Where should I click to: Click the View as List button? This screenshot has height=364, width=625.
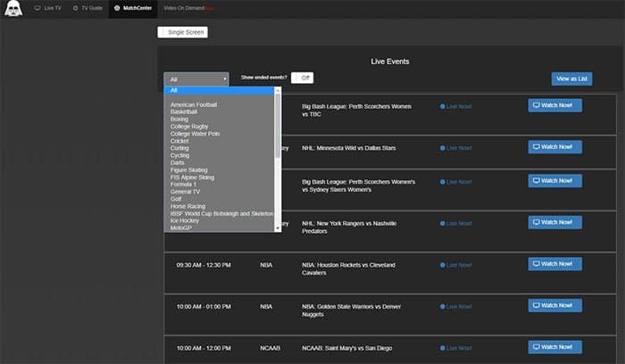571,79
